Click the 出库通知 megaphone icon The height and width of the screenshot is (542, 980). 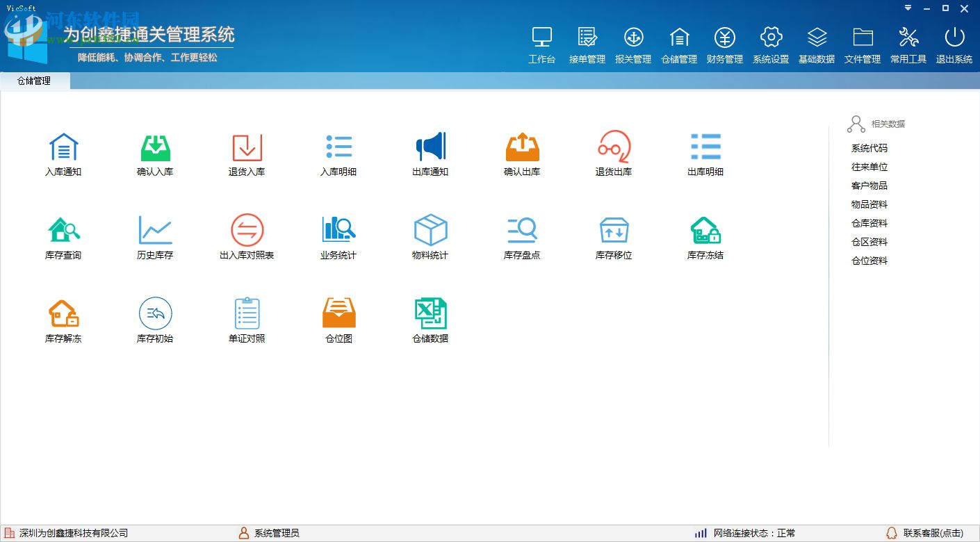pyautogui.click(x=430, y=147)
